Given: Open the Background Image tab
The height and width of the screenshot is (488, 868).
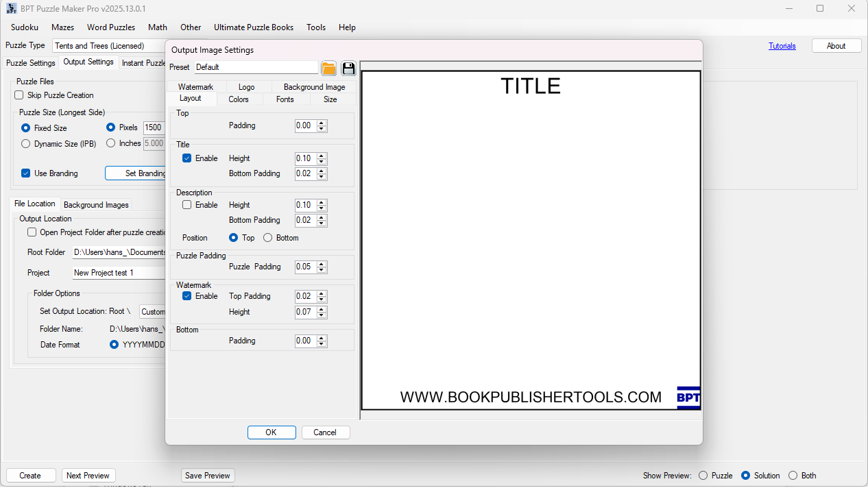Looking at the screenshot, I should (x=314, y=87).
